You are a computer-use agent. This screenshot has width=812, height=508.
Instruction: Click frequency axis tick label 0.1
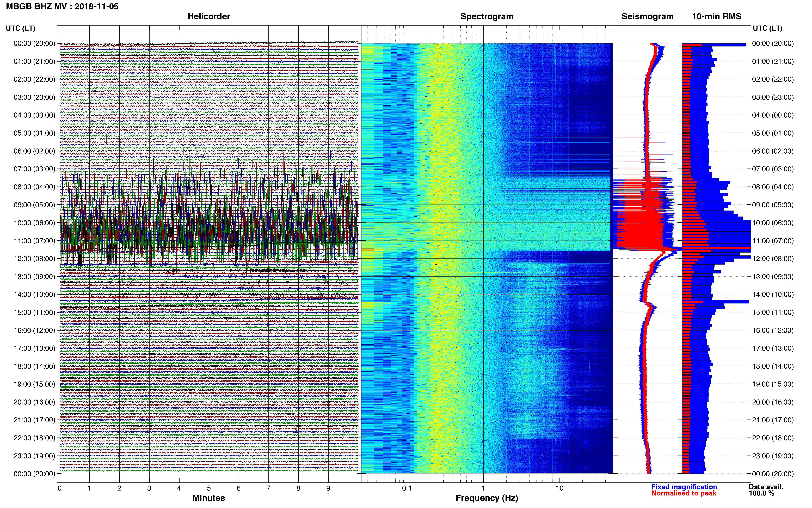[407, 488]
